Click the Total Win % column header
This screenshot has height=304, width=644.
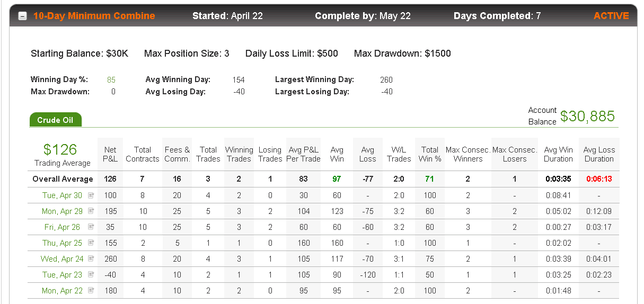[430, 154]
